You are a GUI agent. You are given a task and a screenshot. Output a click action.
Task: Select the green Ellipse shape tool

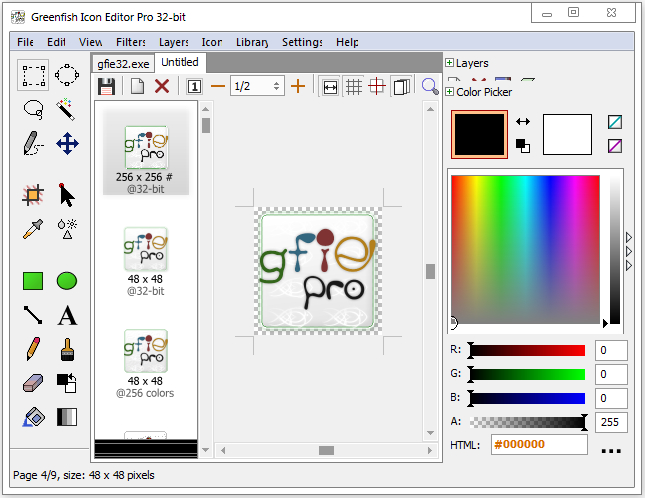pyautogui.click(x=67, y=281)
